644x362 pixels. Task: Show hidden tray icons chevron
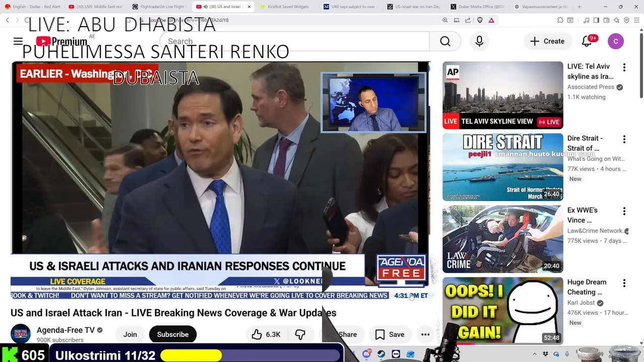536,354
